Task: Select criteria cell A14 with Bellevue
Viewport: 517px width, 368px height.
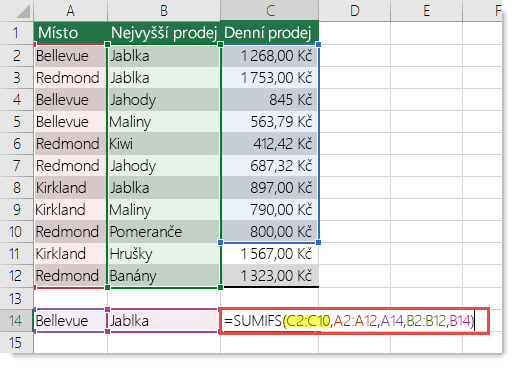Action: coord(70,320)
